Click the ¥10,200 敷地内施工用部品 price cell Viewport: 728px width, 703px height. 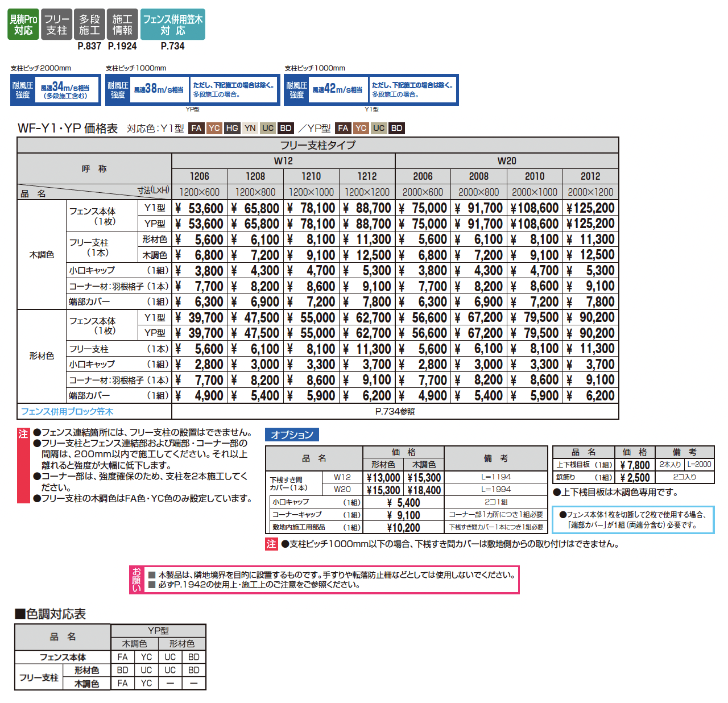pos(403,528)
